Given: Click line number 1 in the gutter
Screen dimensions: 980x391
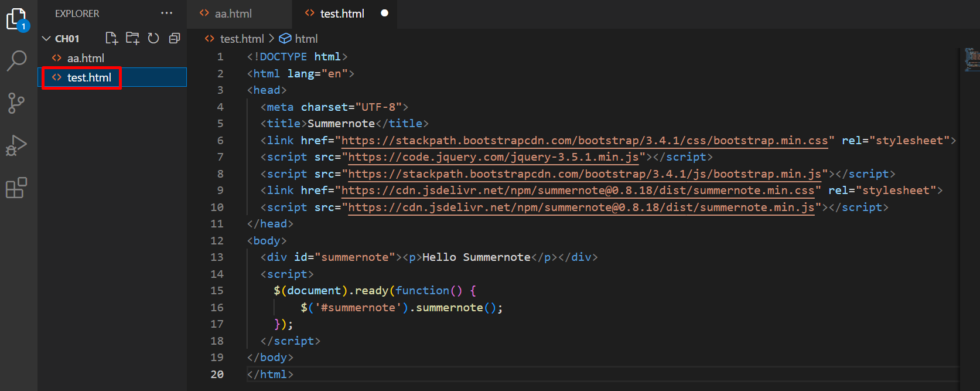Looking at the screenshot, I should [220, 57].
